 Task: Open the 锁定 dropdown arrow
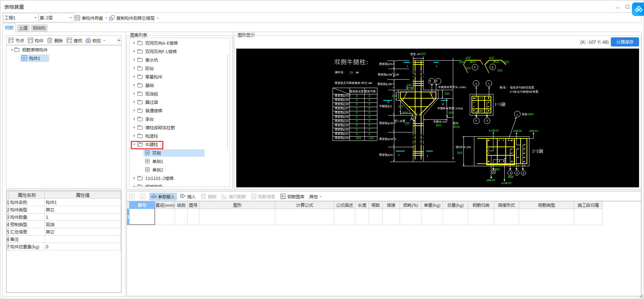coord(104,41)
